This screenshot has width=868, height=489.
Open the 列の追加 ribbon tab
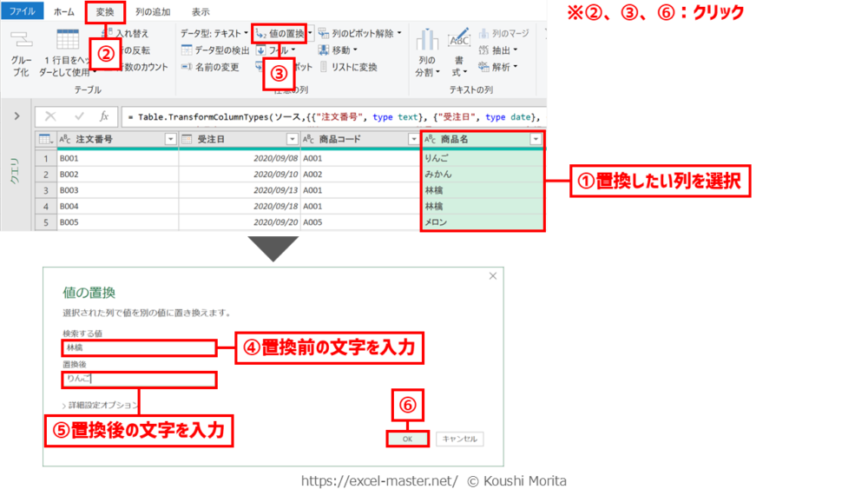[153, 12]
